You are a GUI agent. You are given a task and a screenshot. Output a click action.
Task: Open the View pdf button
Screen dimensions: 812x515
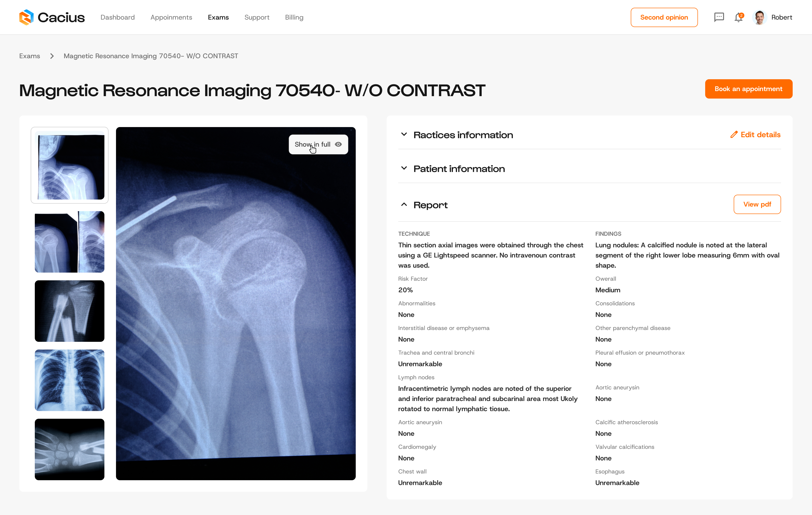tap(757, 204)
